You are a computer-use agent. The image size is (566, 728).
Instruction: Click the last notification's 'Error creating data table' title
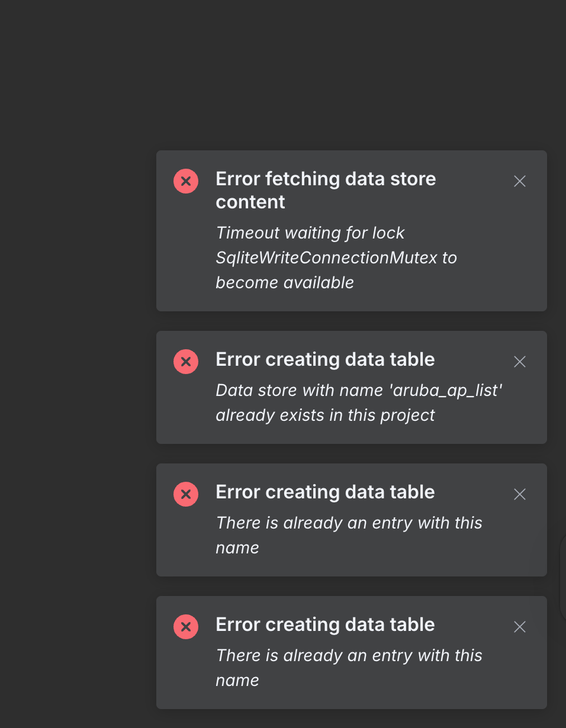click(x=325, y=624)
